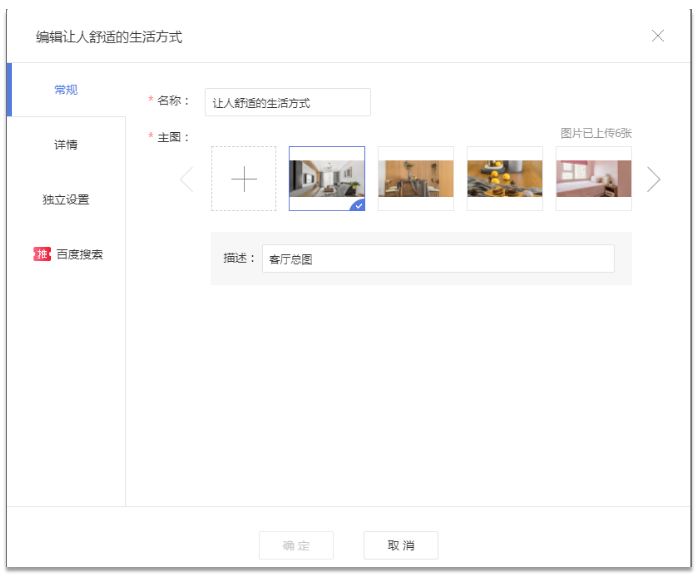Focus the 描述 input field
Screen dimensions: 696x574
pos(438,258)
